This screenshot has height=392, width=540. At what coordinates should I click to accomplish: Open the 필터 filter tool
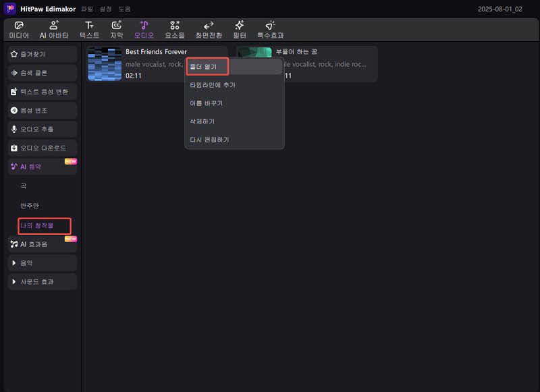pos(240,30)
